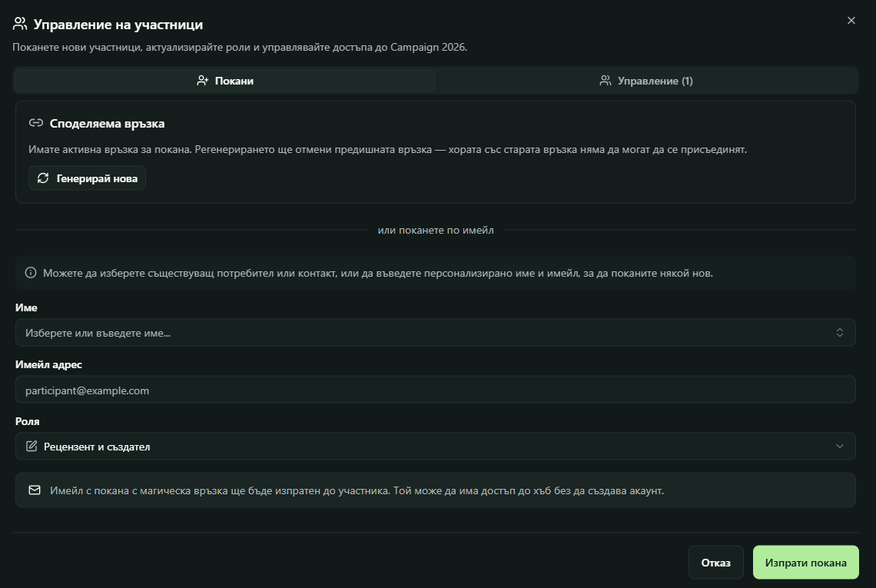This screenshot has height=588, width=876.
Task: Click the participants icon beside the dialog title
Action: pos(21,24)
